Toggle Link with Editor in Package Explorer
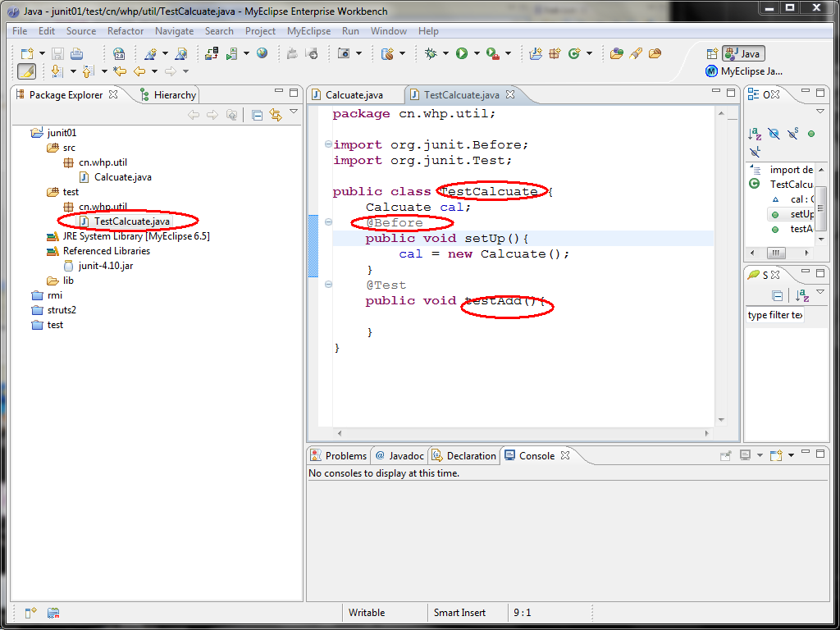Screen dimensions: 840x630 [276, 115]
